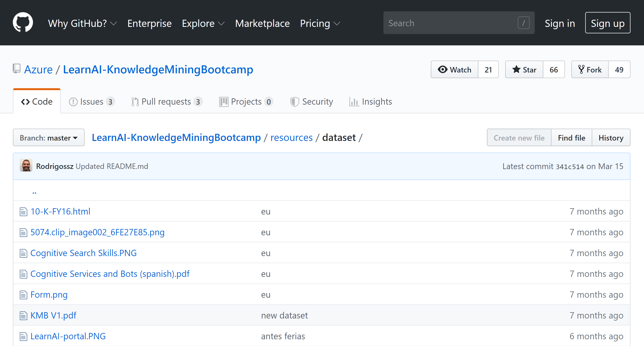Screen dimensions: 644x346
Task: Expand the Pricing menu chevron
Action: point(337,24)
